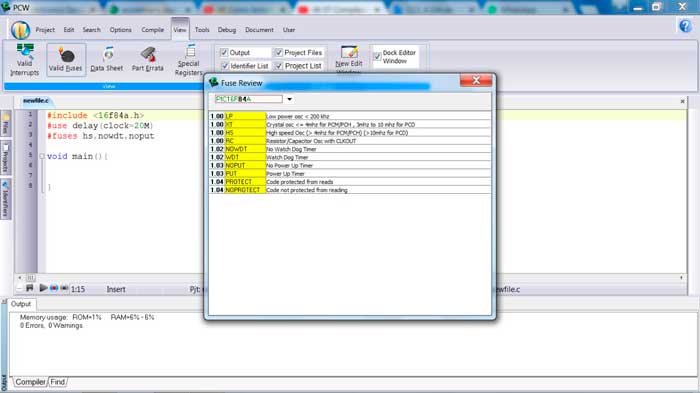Select the NOWDT fuse row
Image resolution: width=700 pixels, height=393 pixels.
[350, 149]
